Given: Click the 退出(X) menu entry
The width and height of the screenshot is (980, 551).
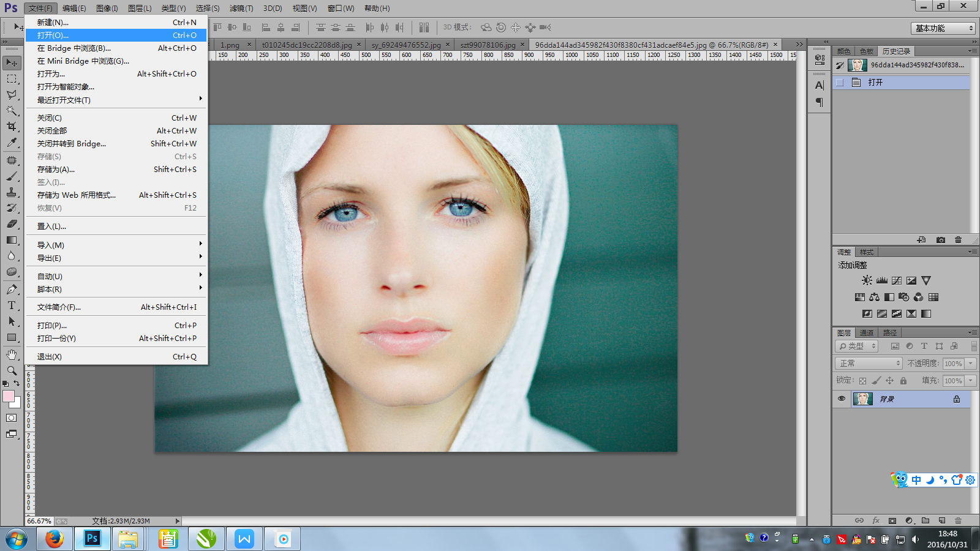Looking at the screenshot, I should (116, 356).
